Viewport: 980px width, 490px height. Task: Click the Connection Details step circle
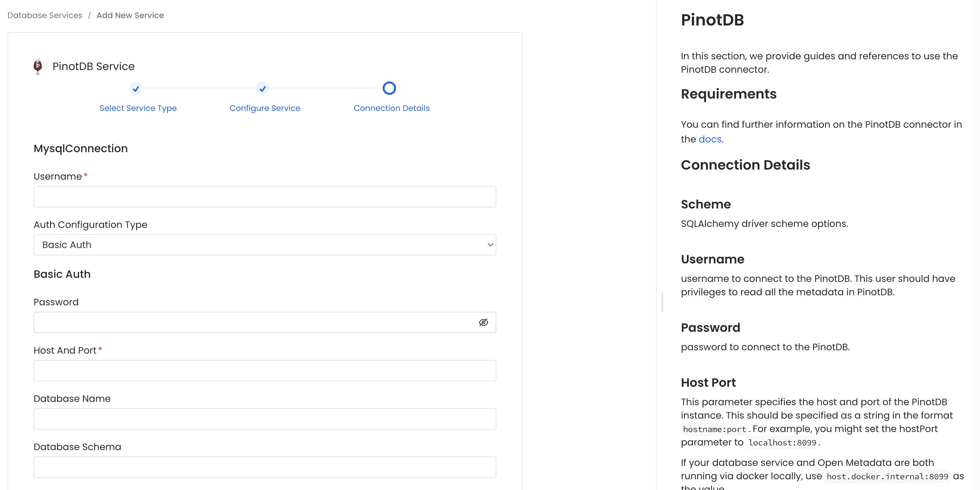tap(389, 88)
